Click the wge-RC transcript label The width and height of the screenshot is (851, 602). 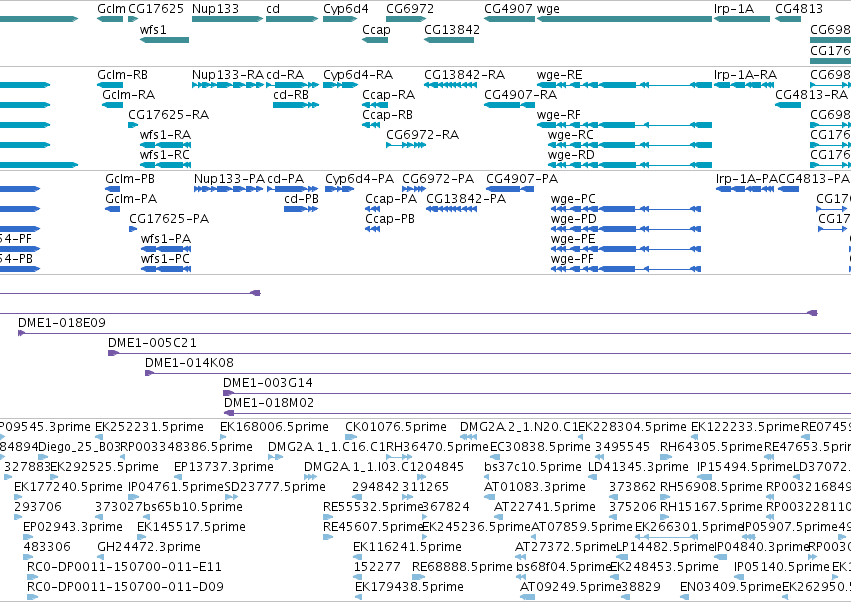click(570, 135)
